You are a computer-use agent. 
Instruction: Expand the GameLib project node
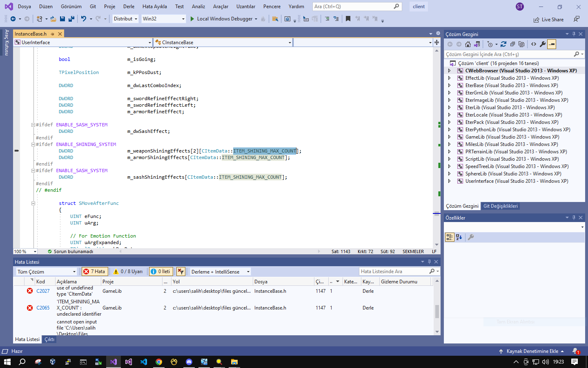click(x=449, y=137)
